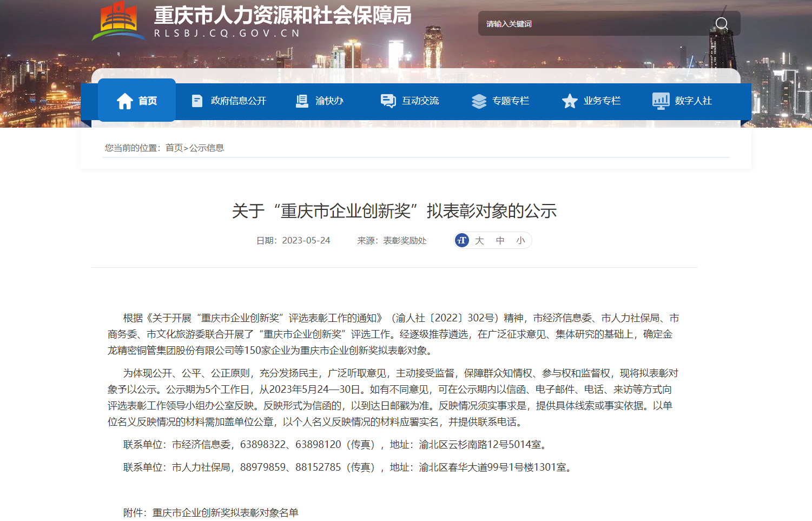Set font size to 中
Screen dimensions: 812x521
(x=500, y=241)
